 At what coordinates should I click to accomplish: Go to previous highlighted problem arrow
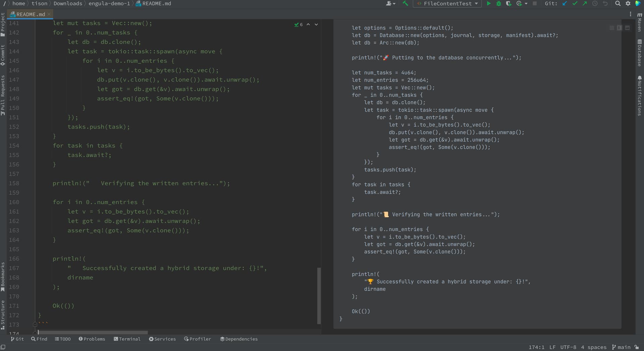pyautogui.click(x=308, y=24)
